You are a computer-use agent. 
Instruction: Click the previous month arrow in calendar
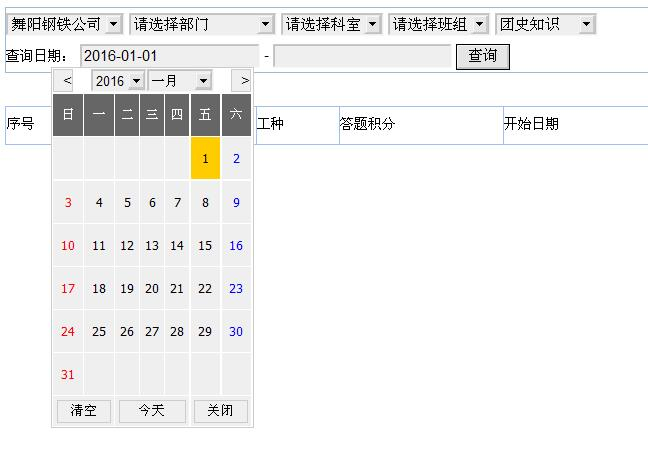click(x=67, y=80)
